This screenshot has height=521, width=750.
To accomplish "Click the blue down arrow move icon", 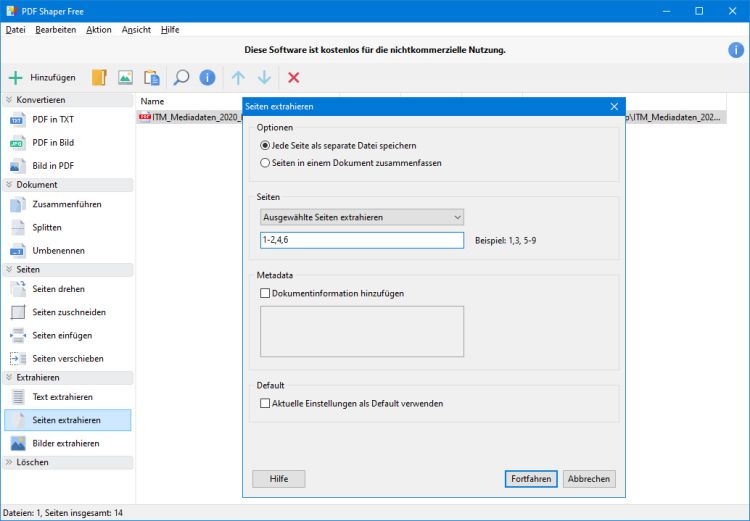I will tap(264, 77).
